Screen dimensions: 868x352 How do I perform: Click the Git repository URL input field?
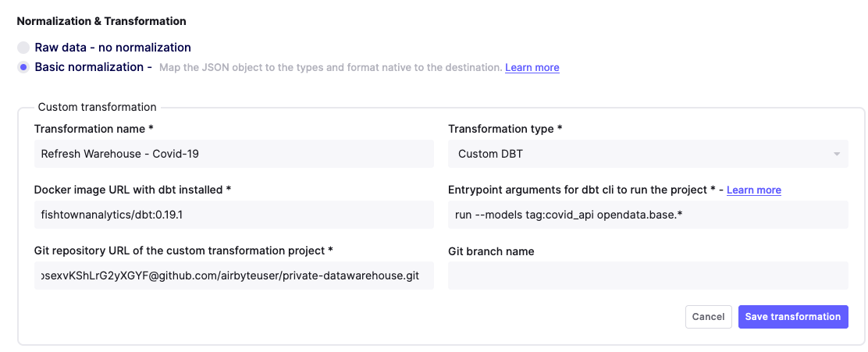(233, 276)
